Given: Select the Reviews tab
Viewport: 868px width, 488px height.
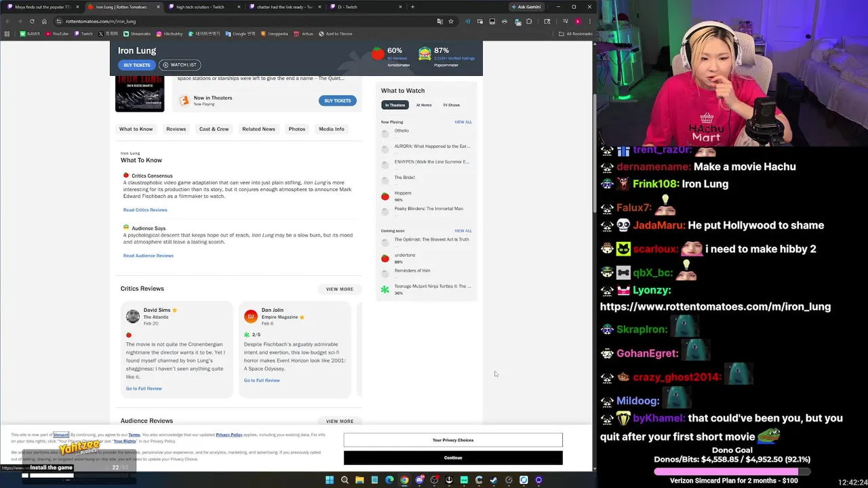Looking at the screenshot, I should 176,129.
